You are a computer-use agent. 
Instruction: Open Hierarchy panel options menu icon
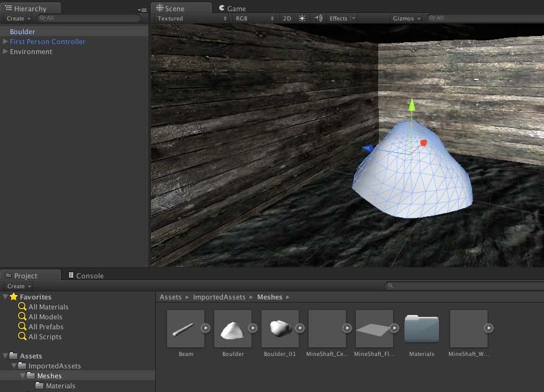pos(142,10)
